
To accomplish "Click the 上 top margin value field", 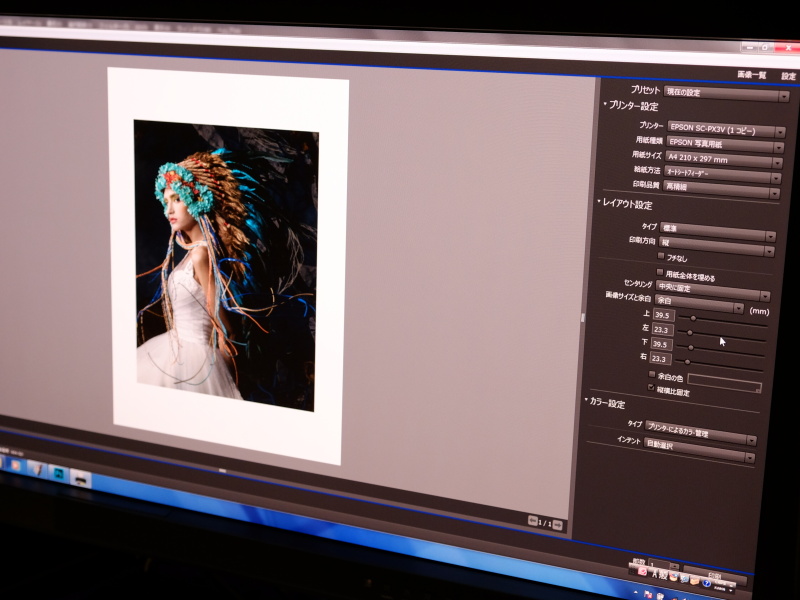I will [x=663, y=315].
